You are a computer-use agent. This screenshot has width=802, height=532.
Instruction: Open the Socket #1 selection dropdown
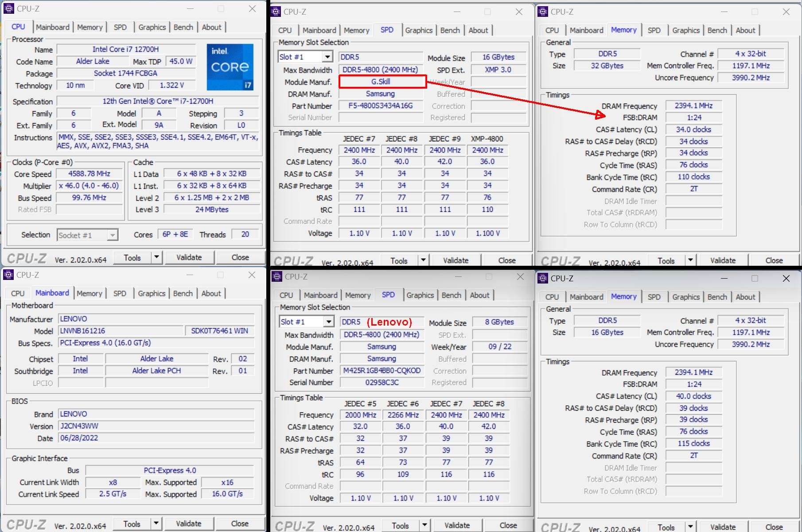click(x=113, y=235)
